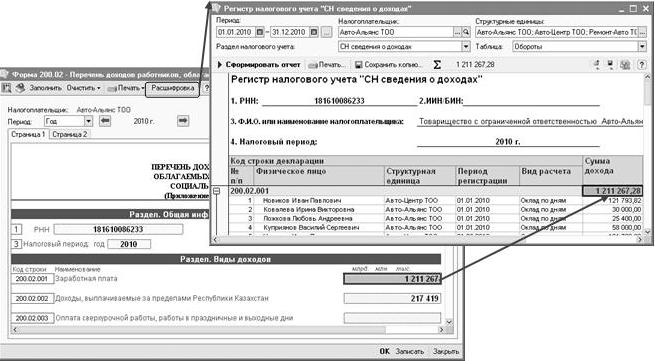Viewport: 655px width, 361px height.
Task: Click Записать at form bottom
Action: pyautogui.click(x=409, y=351)
